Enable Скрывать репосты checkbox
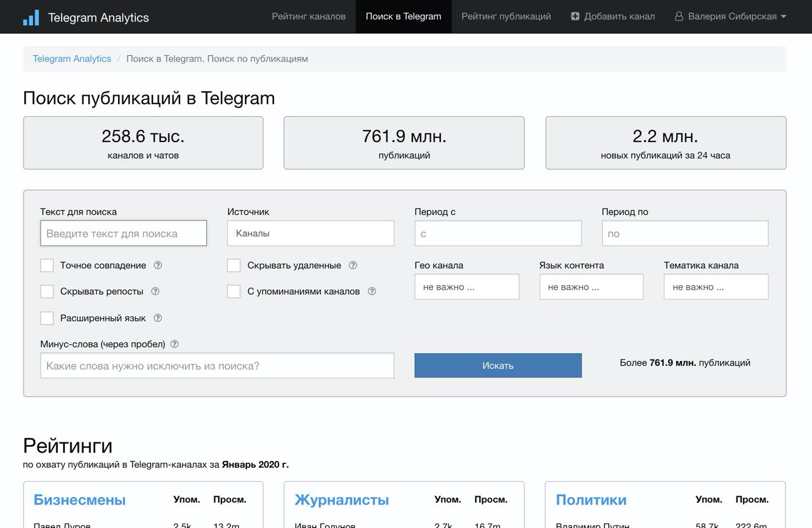Image resolution: width=812 pixels, height=528 pixels. click(x=47, y=292)
